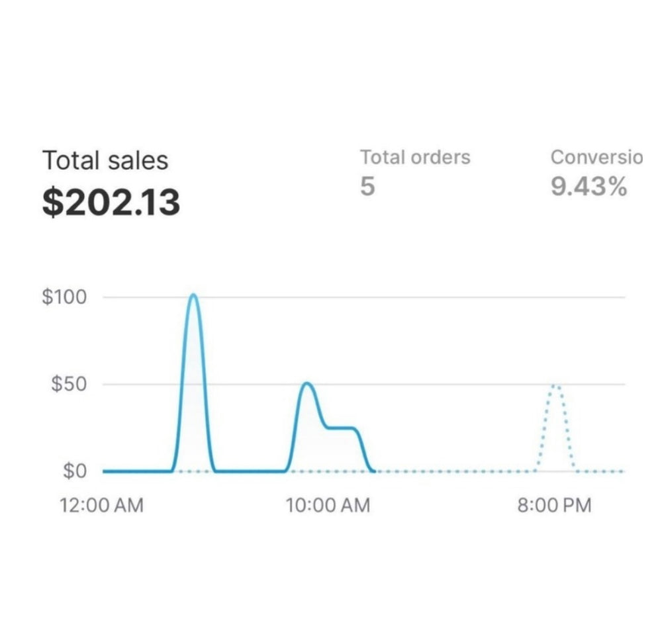The width and height of the screenshot is (662, 644).
Task: Click the tallest $100 sales peak
Action: click(193, 296)
